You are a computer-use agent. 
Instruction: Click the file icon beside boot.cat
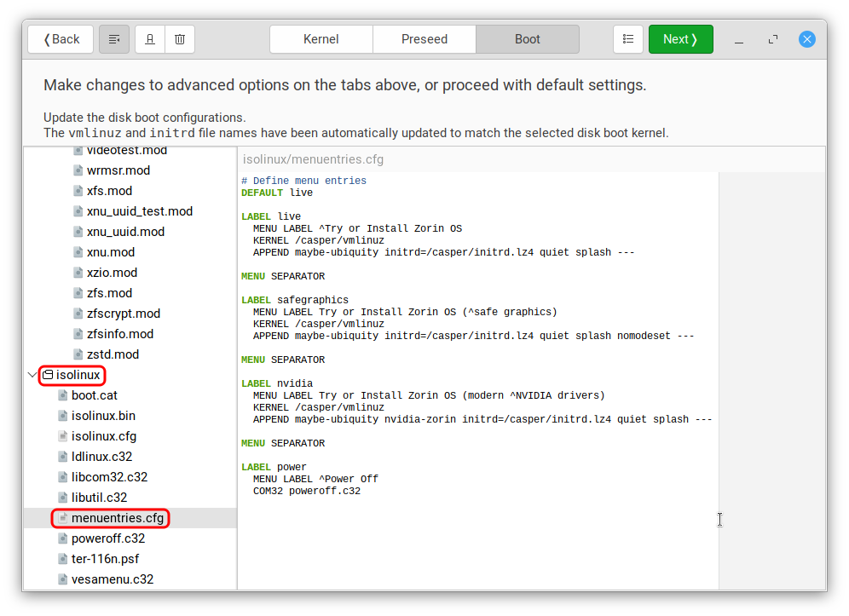tap(61, 394)
